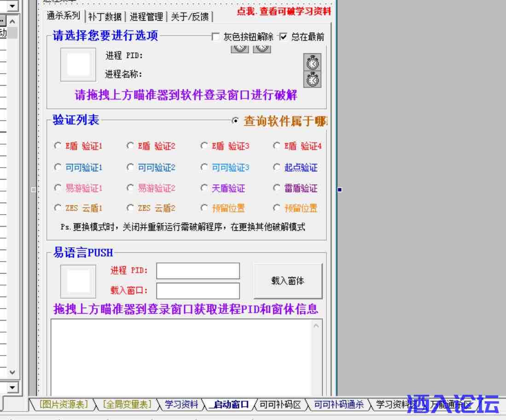The height and width of the screenshot is (420, 506).
Task: Open the dropdown arrow at the top of the left panel
Action: coord(12,6)
